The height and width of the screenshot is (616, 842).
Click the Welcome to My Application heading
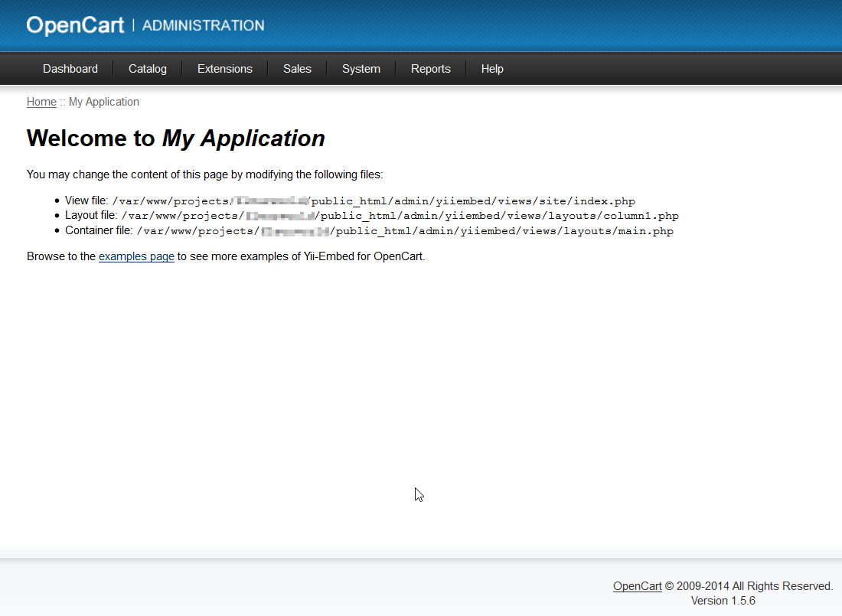click(x=175, y=139)
